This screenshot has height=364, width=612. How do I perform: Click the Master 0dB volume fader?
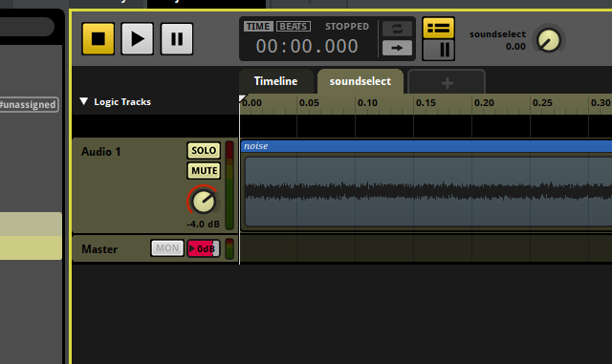(x=204, y=248)
